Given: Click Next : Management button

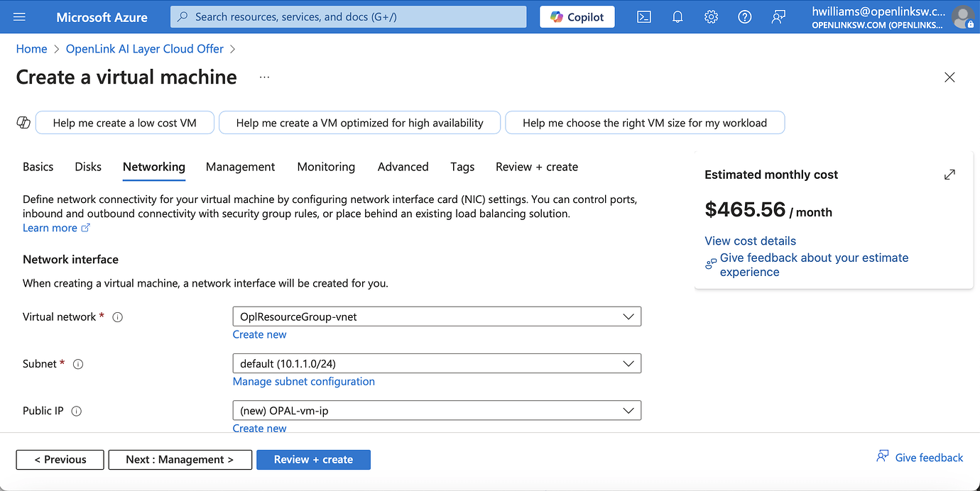Looking at the screenshot, I should [x=180, y=459].
